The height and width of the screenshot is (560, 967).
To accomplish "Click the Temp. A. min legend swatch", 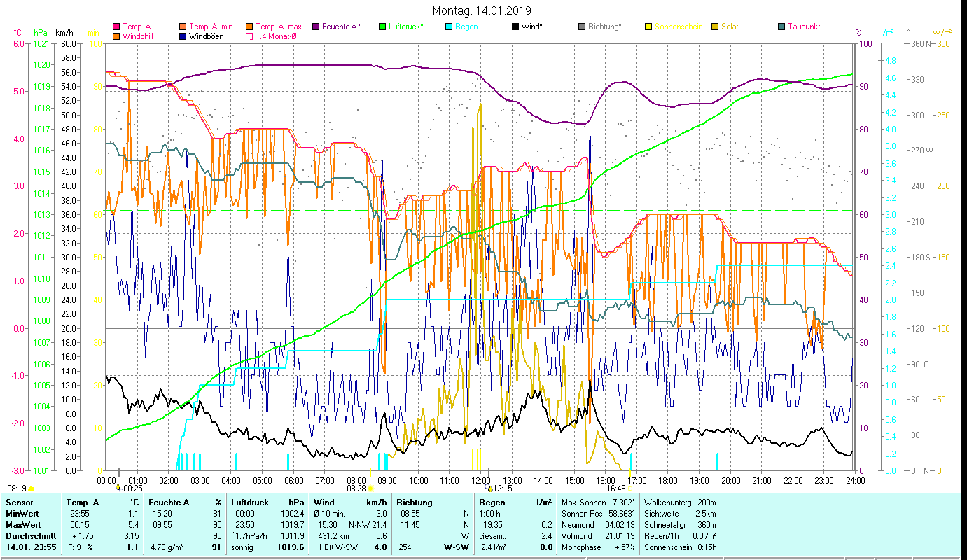I will [x=183, y=27].
